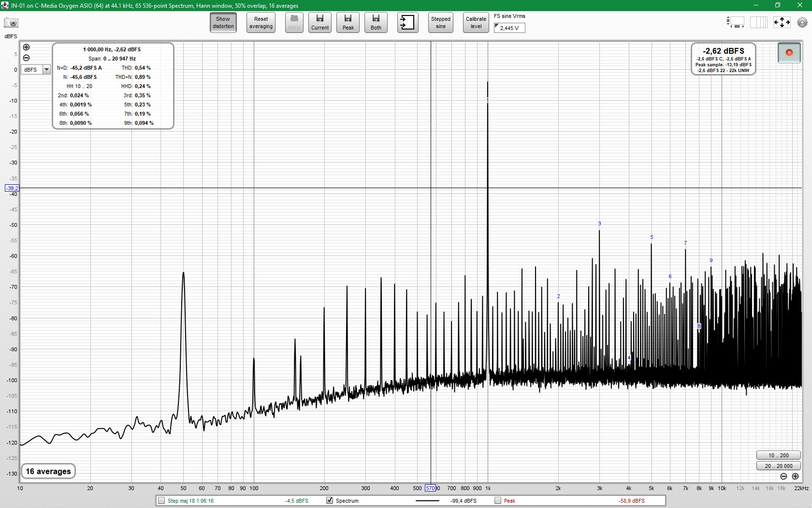This screenshot has height=508, width=812.
Task: Click the Peak -58,9 dBFS legend value
Action: 632,501
